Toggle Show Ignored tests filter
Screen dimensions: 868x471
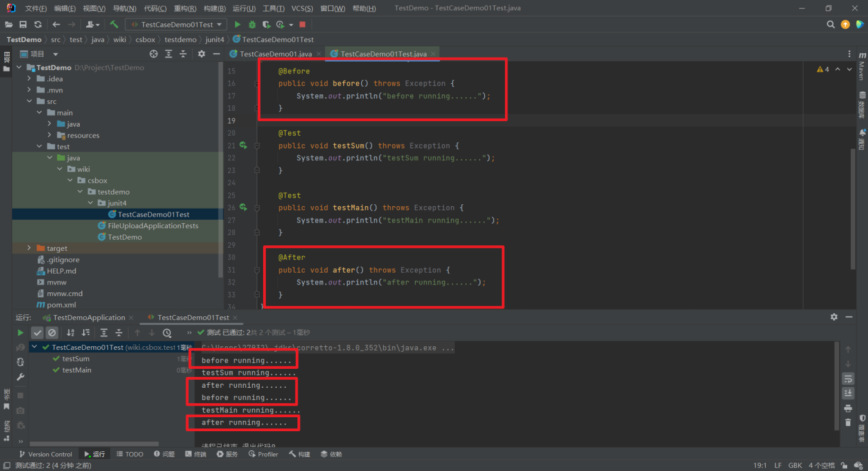click(x=52, y=332)
